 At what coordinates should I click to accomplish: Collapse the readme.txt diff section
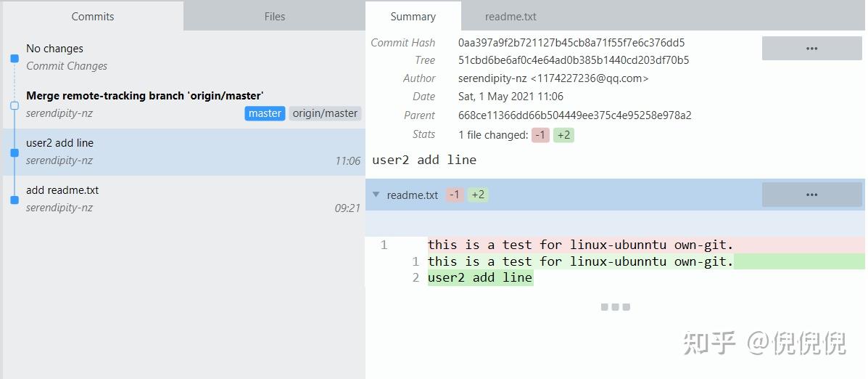tap(376, 195)
